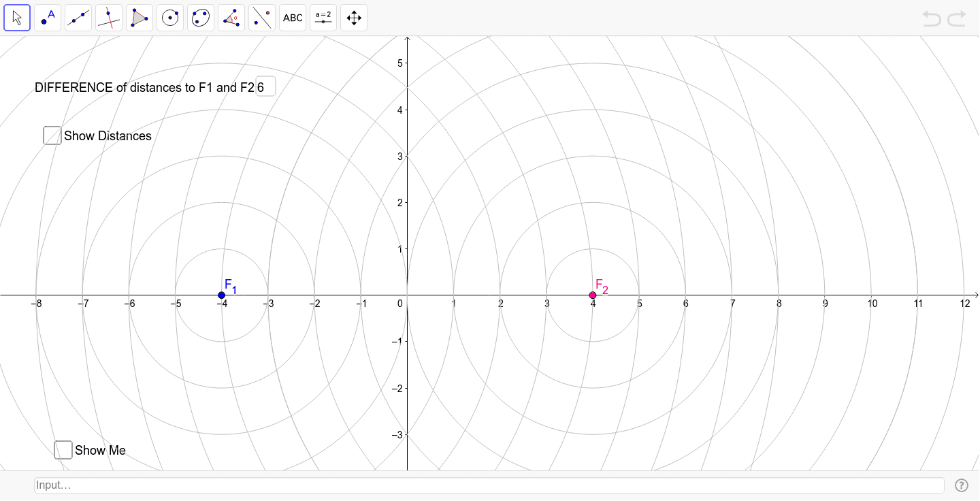Select the Move Graphics View tool

pyautogui.click(x=354, y=18)
